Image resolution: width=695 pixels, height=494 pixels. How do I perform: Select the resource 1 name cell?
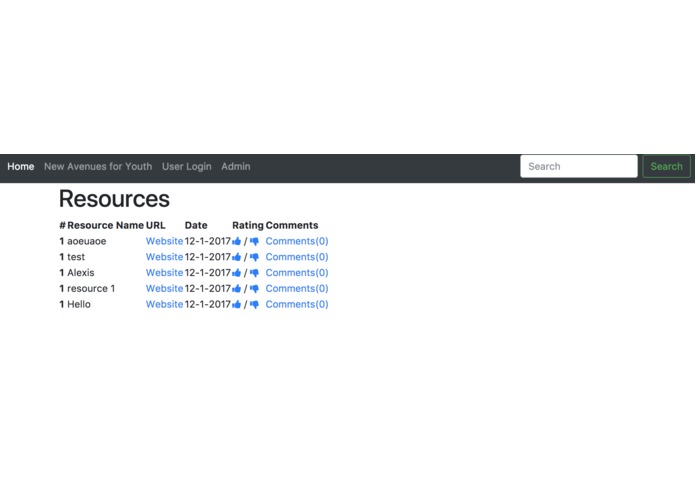(91, 289)
